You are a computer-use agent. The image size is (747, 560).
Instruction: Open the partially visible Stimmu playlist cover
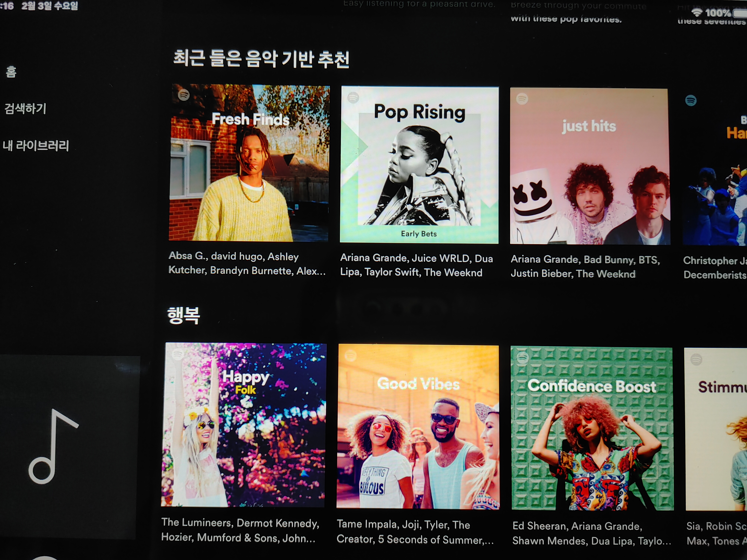click(716, 429)
